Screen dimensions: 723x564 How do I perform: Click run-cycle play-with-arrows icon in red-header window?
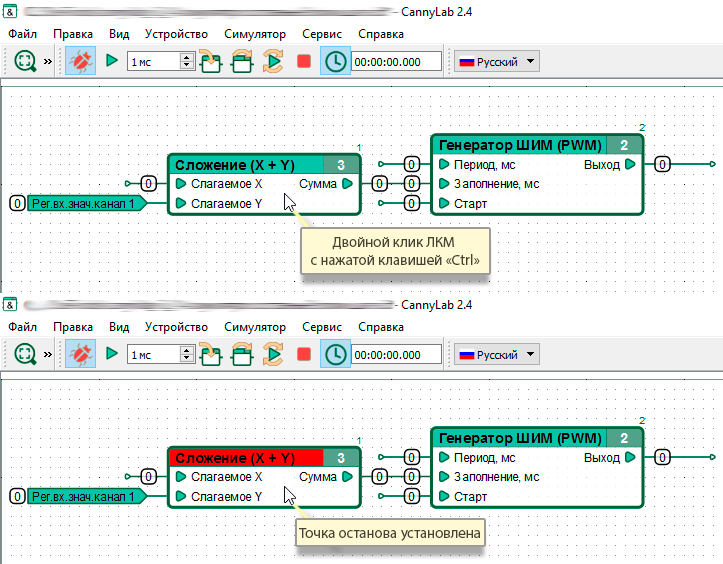pyautogui.click(x=273, y=354)
